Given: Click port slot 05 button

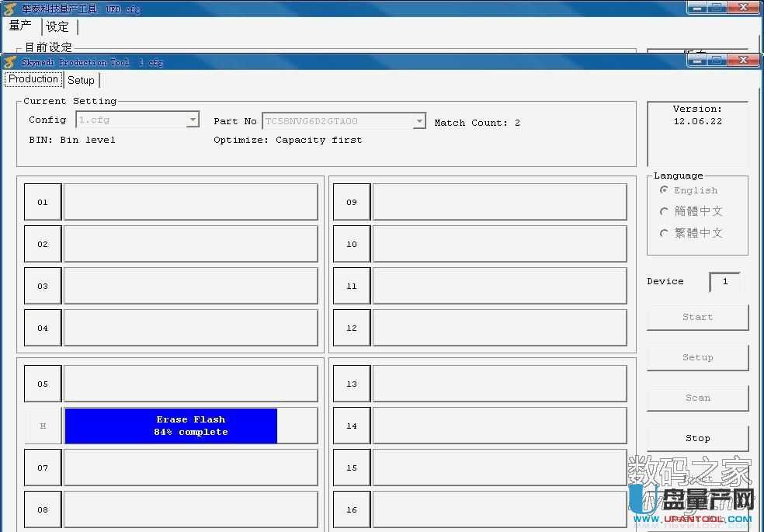Looking at the screenshot, I should pyautogui.click(x=43, y=384).
